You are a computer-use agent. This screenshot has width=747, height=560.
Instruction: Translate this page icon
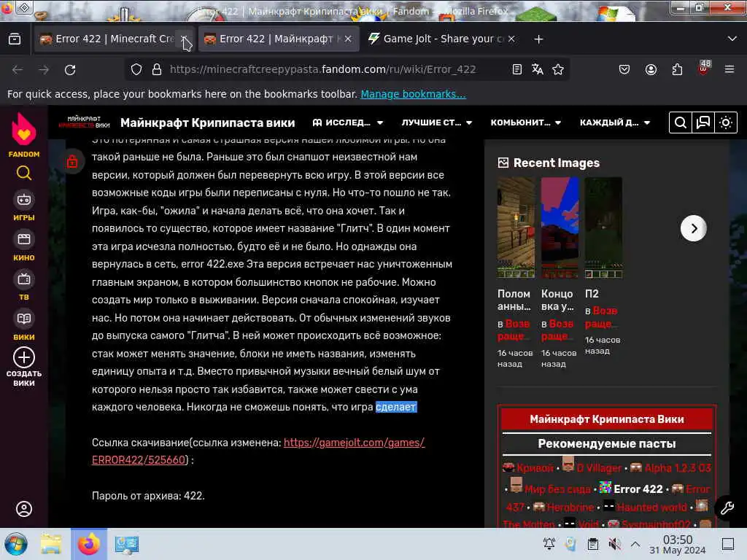click(x=538, y=69)
